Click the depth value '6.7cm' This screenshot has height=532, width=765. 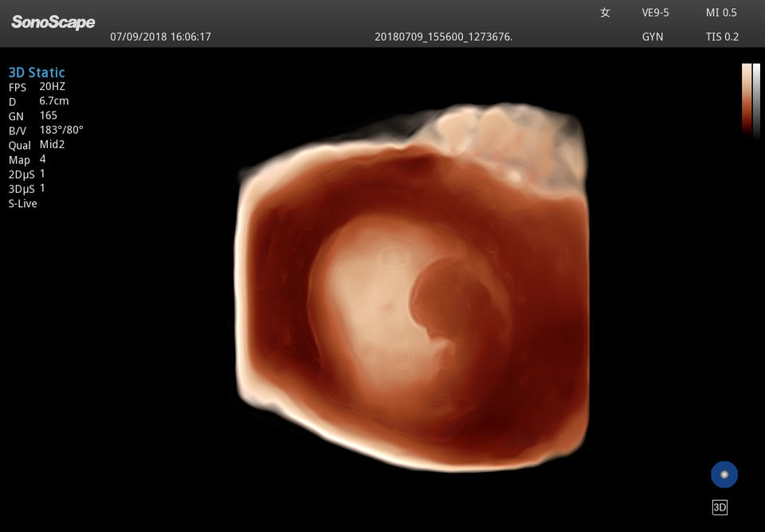(x=54, y=101)
